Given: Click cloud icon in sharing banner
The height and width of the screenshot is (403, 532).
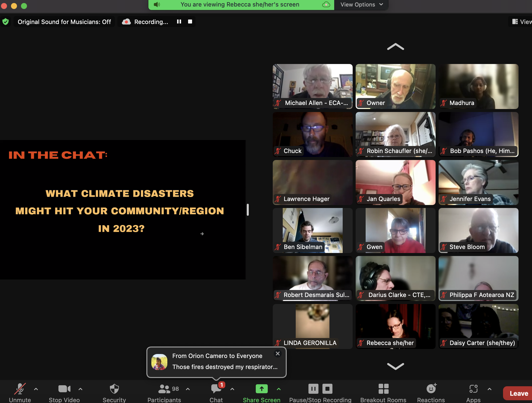Looking at the screenshot, I should tap(326, 4).
